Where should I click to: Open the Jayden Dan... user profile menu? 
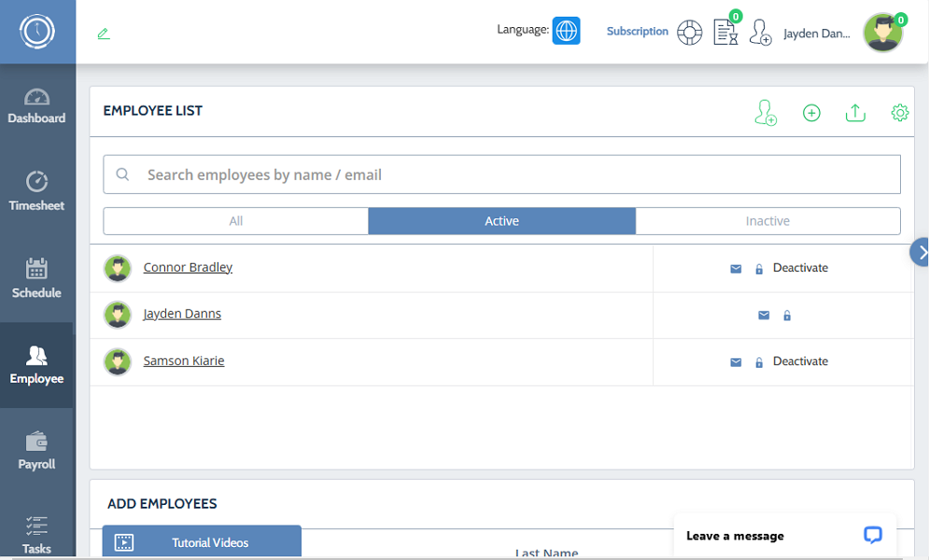[817, 33]
